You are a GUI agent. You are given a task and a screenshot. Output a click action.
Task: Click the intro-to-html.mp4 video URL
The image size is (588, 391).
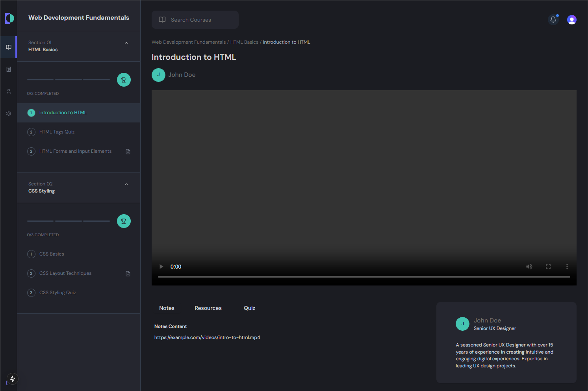tap(207, 337)
